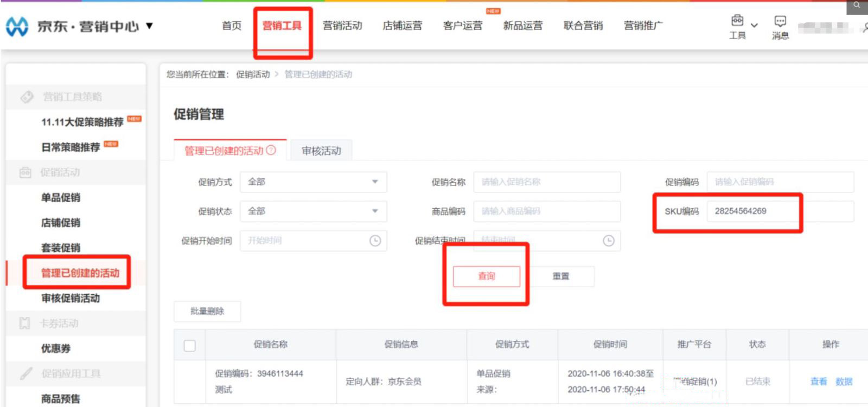Expand the chevron next to 工具

pos(754,25)
